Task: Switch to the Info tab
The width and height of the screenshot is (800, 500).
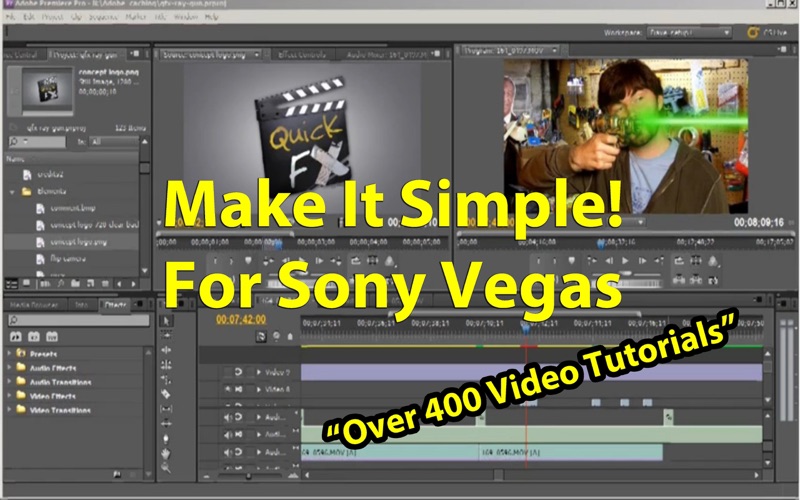Action: 82,305
